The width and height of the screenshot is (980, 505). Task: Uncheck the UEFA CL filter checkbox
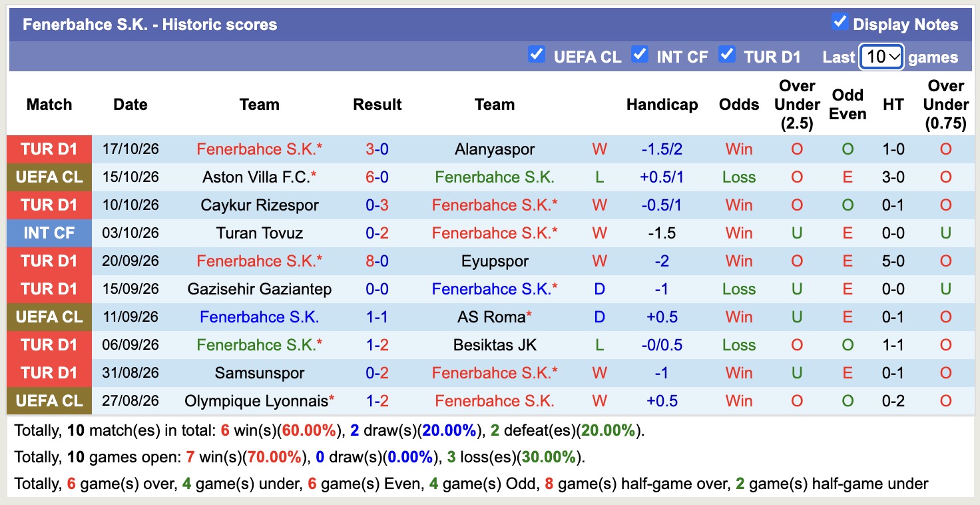(x=536, y=54)
